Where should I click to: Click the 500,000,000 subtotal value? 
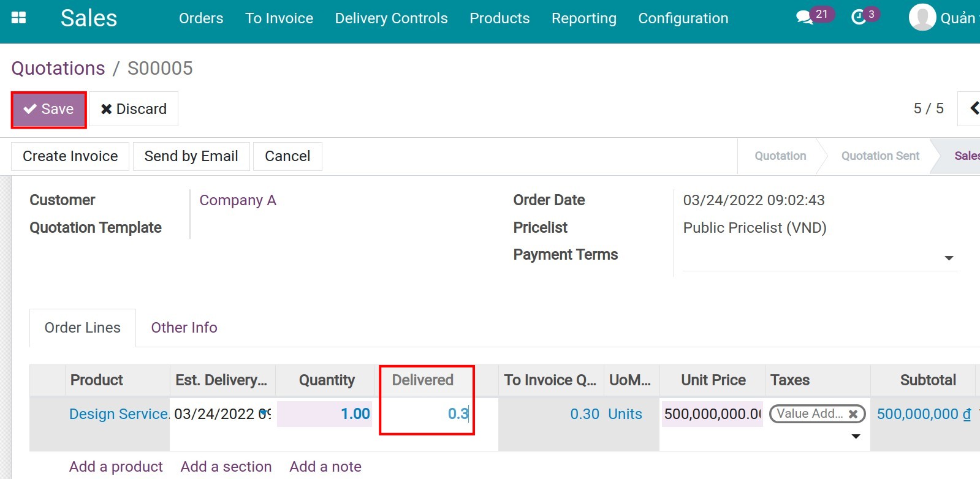[x=924, y=414]
